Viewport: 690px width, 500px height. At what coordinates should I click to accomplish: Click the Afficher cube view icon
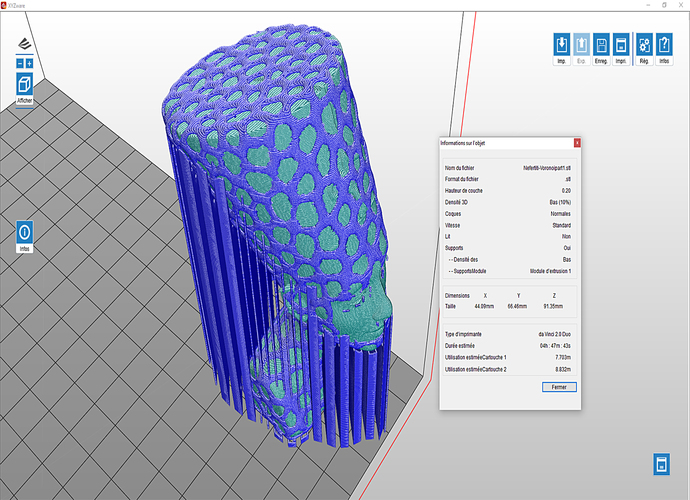(x=25, y=88)
